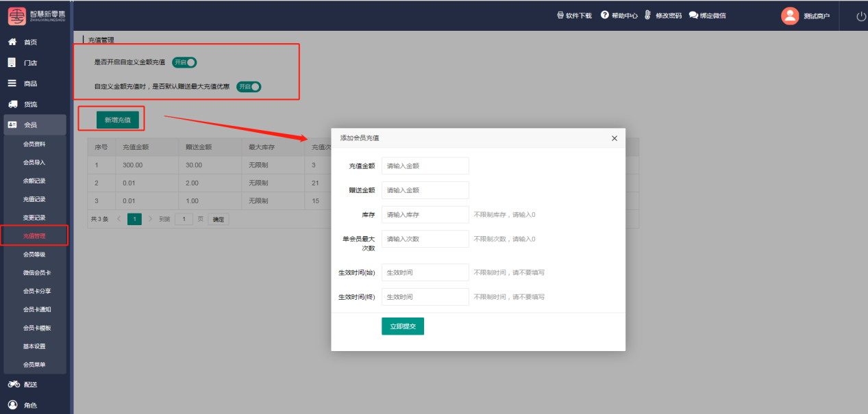Click the printer icon for 软件下载
This screenshot has width=868, height=414.
point(560,15)
